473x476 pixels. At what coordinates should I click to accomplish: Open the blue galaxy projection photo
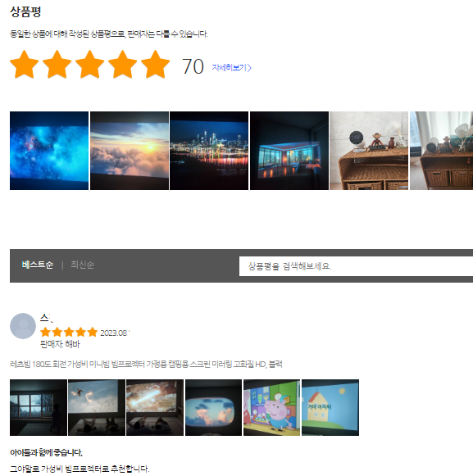coord(49,151)
